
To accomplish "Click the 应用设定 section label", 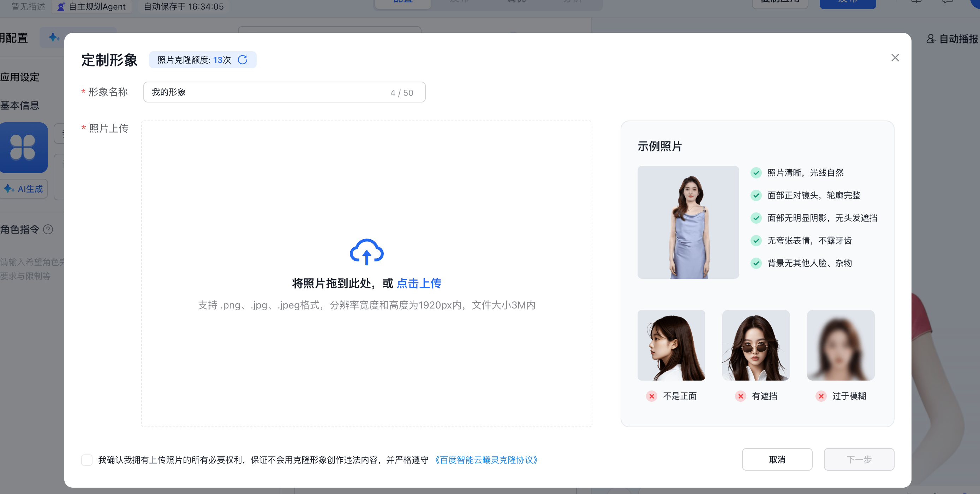I will (20, 77).
